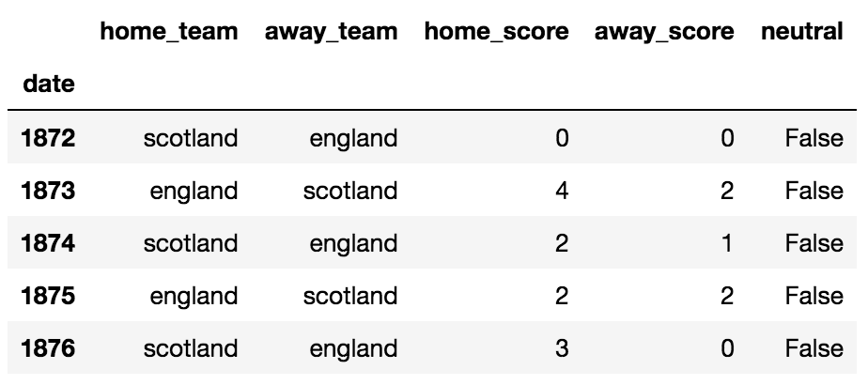Select the 1873 row index
Screen dimensions: 868x385
pyautogui.click(x=48, y=192)
